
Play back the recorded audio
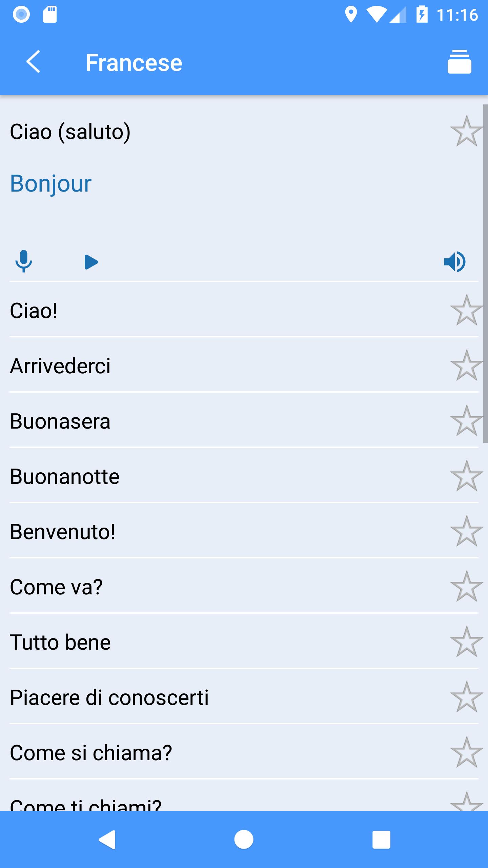pyautogui.click(x=91, y=262)
